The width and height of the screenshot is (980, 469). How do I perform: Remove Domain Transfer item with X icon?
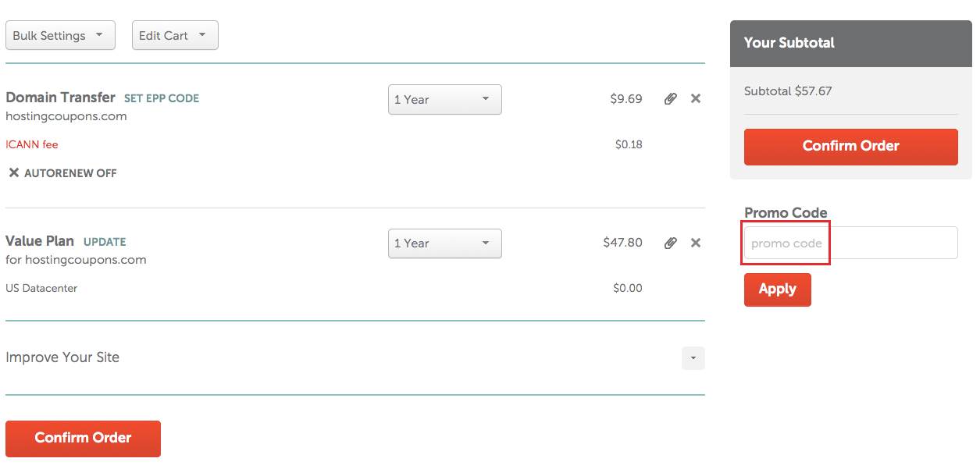696,99
